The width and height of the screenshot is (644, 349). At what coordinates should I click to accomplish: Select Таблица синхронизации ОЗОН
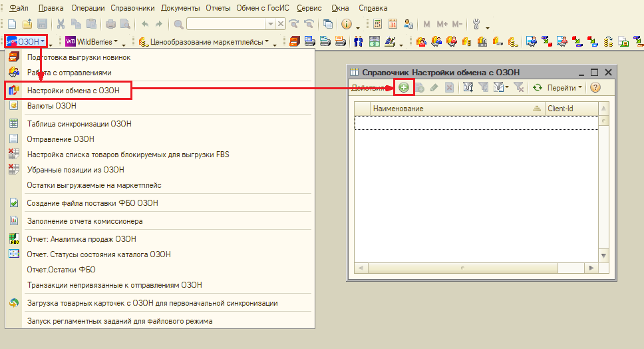coord(160,124)
